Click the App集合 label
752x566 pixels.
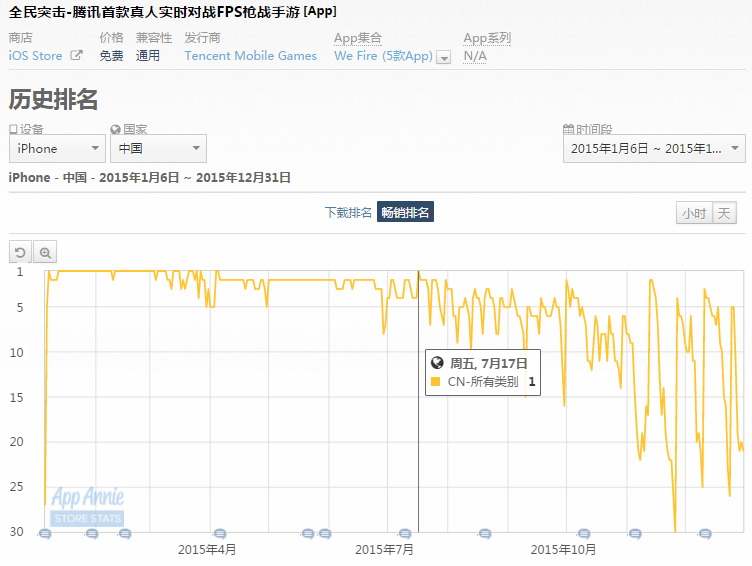click(x=358, y=38)
